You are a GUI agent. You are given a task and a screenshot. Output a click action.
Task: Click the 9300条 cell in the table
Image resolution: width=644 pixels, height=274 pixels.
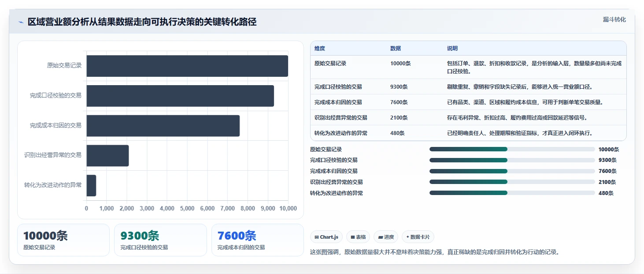[399, 87]
